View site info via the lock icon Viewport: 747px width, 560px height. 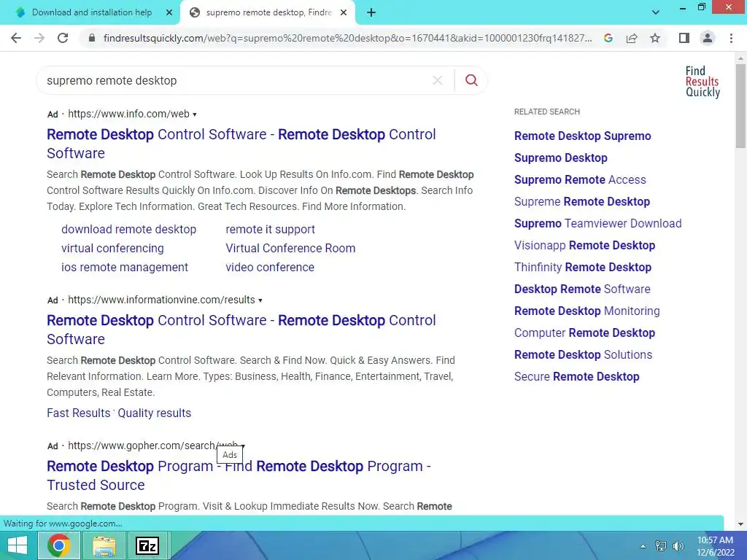point(92,38)
